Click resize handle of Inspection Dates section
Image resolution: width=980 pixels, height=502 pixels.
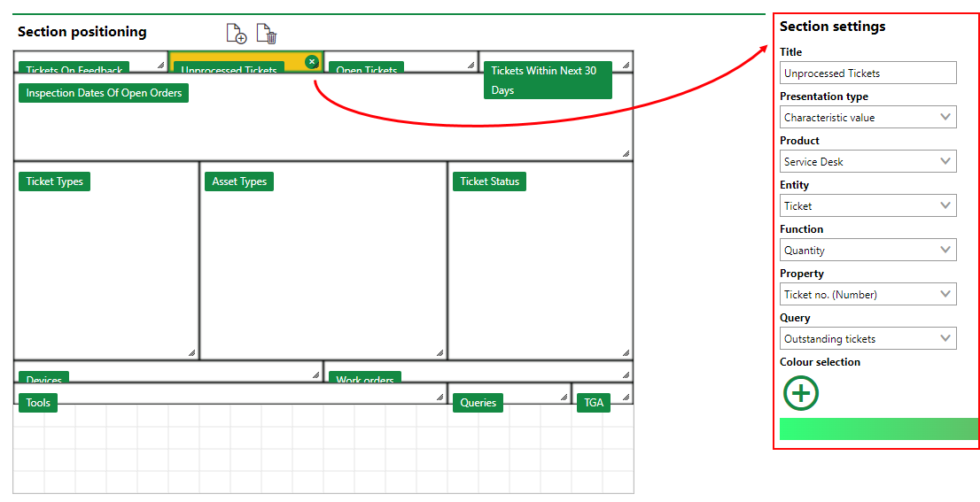point(626,153)
